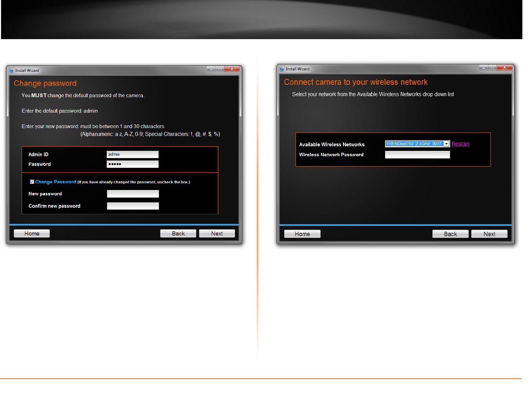Screen dimensions: 532x412
Task: Maximize the wireless network wizard window
Action: (492, 68)
